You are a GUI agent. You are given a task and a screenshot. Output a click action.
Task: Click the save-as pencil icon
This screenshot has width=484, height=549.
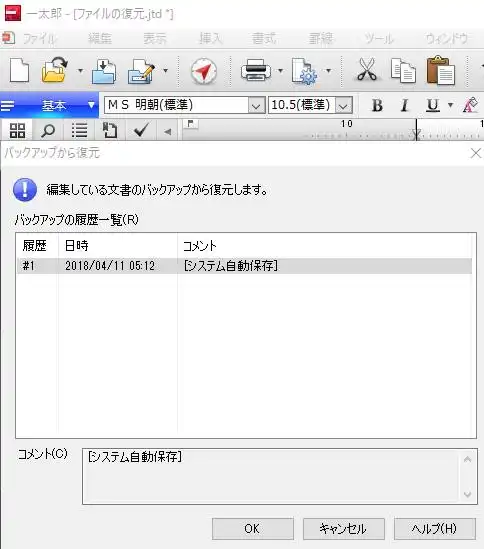tap(141, 71)
